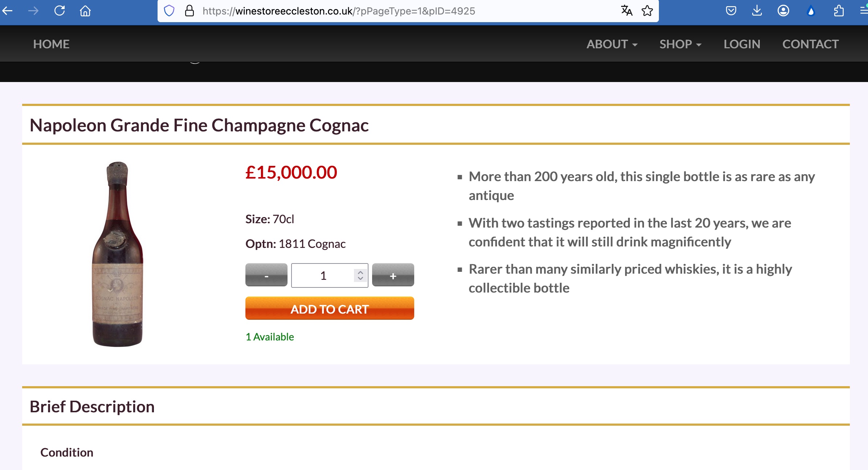Reload the current page
Viewport: 868px width, 470px height.
tap(60, 11)
